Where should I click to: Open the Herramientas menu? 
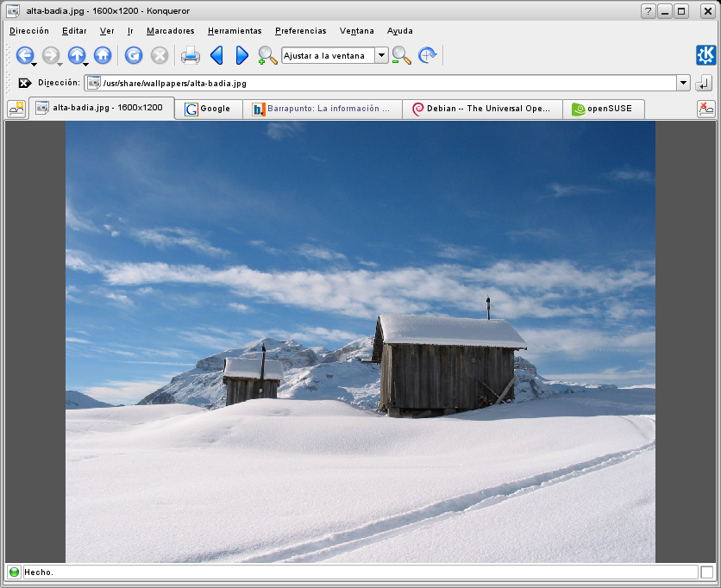235,31
